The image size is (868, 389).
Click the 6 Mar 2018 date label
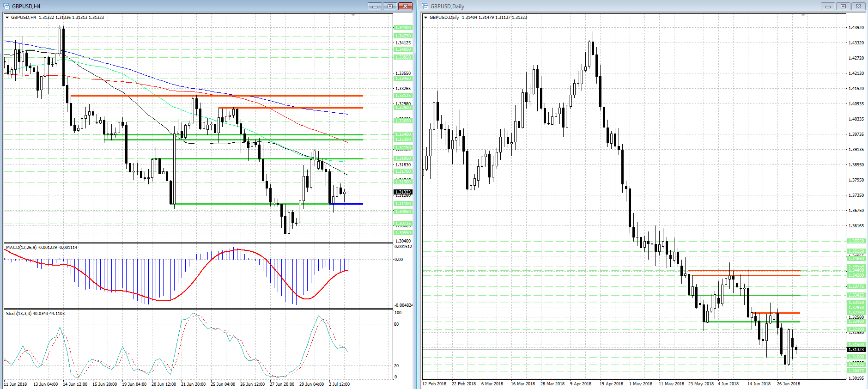492,384
